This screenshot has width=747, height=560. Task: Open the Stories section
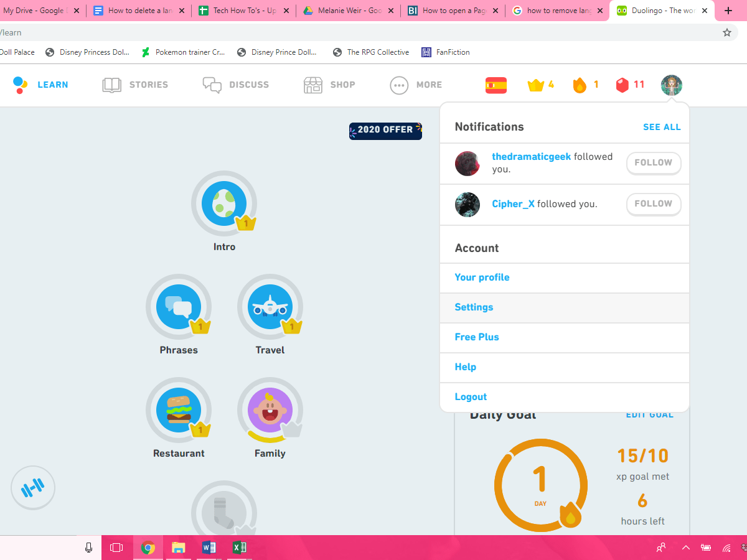[x=135, y=85]
